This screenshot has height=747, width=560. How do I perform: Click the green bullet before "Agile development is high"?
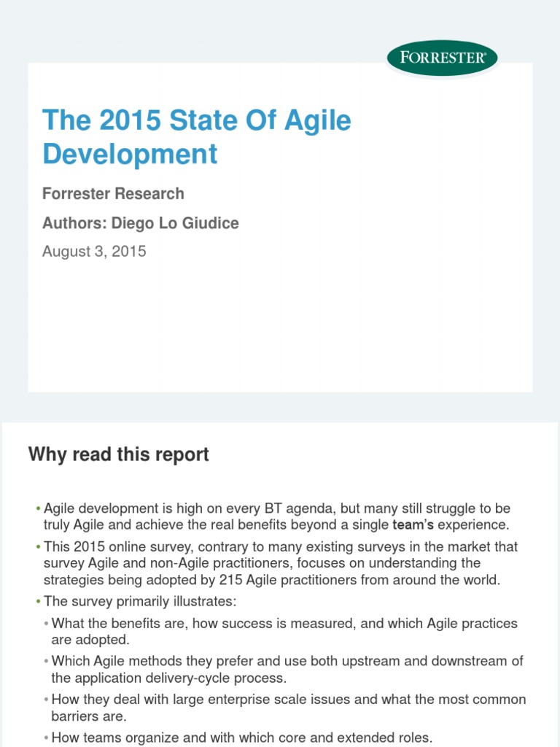[38, 508]
